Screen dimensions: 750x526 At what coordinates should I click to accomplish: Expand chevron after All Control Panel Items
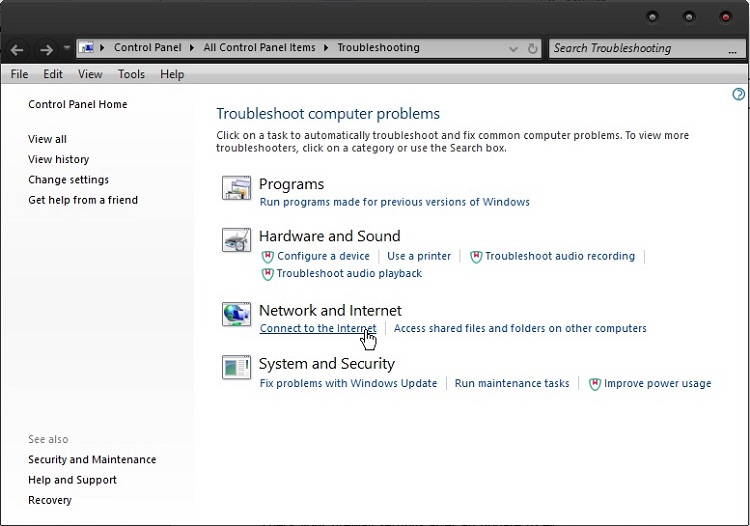(x=326, y=48)
